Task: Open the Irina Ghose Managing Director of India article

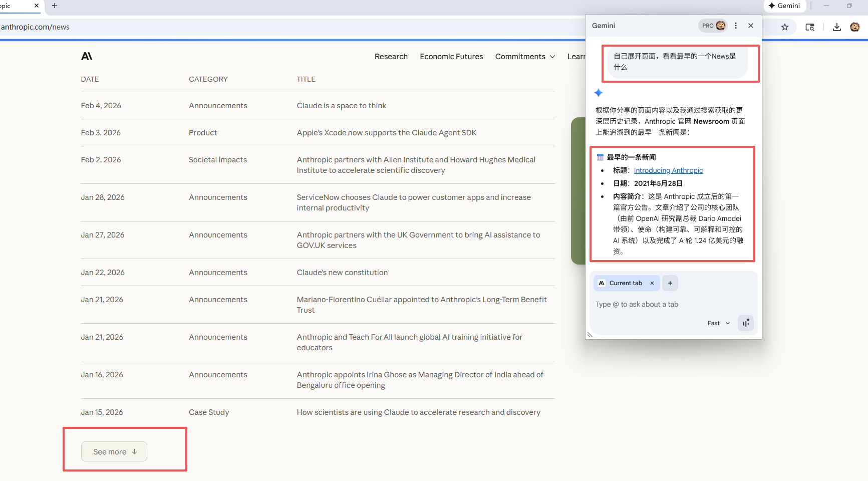Action: (x=420, y=380)
